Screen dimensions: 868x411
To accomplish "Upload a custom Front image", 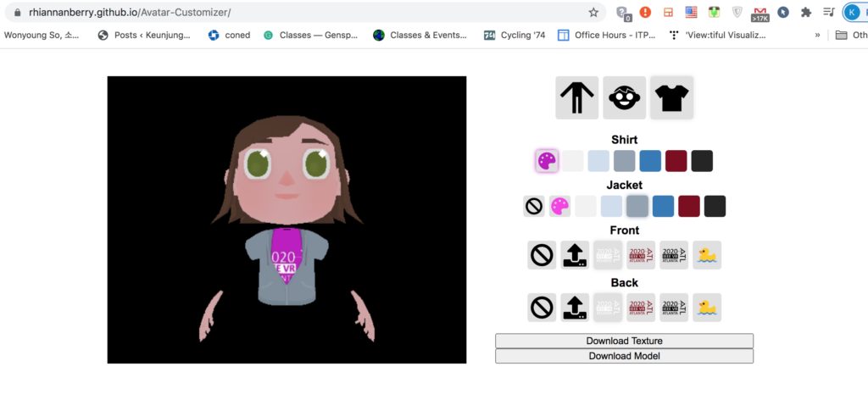I will (575, 255).
